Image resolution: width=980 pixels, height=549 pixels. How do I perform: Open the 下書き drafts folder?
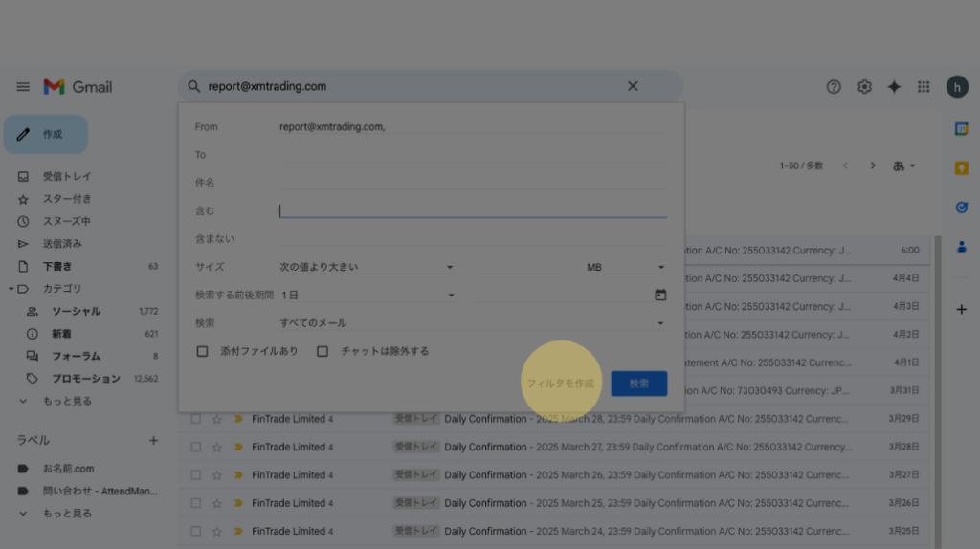click(x=57, y=266)
